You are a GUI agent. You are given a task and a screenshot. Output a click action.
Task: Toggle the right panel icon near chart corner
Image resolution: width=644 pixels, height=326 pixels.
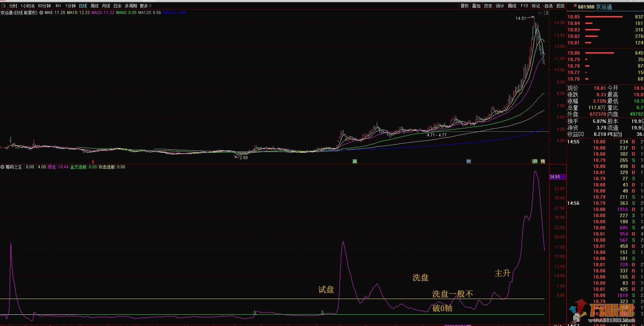click(x=546, y=13)
